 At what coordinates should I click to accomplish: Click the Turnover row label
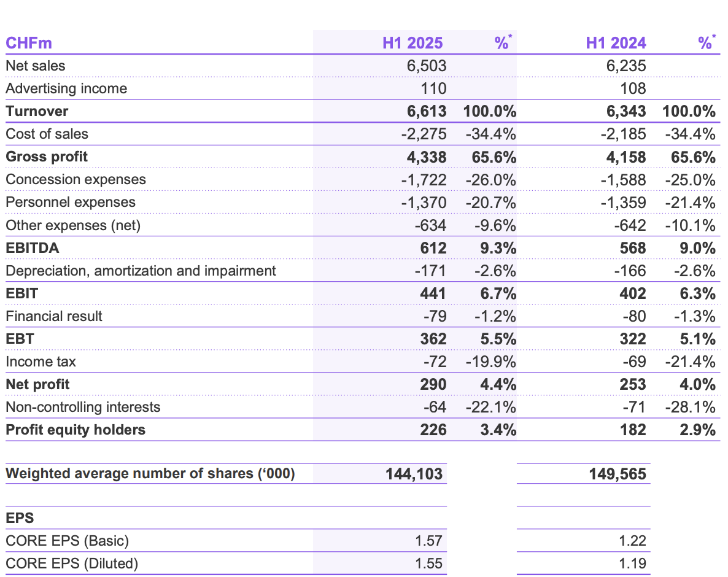pyautogui.click(x=37, y=111)
